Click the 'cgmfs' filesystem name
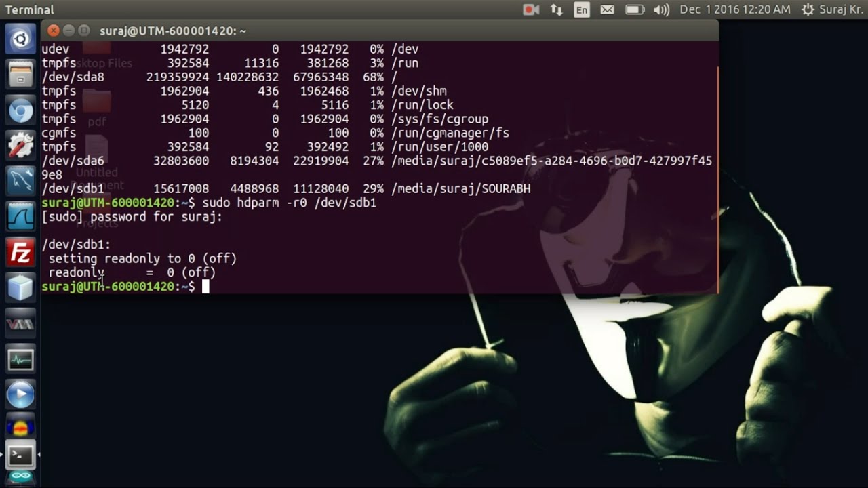The width and height of the screenshot is (868, 488). click(59, 134)
